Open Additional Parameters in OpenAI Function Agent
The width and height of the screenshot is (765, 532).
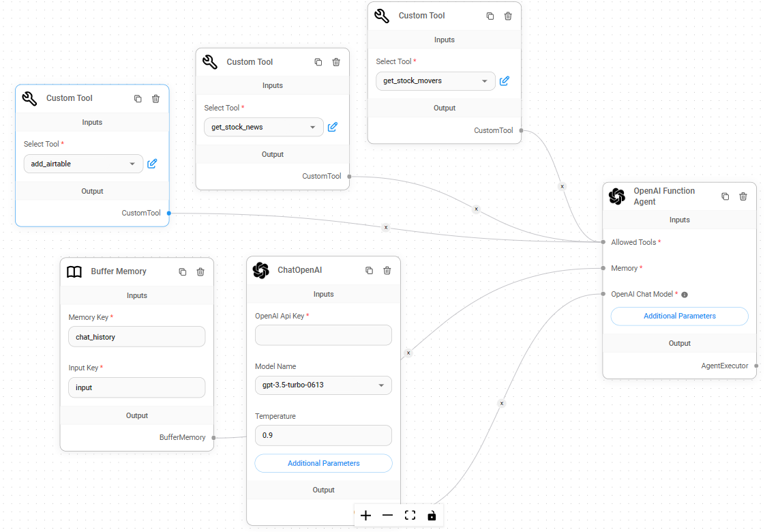[679, 316]
